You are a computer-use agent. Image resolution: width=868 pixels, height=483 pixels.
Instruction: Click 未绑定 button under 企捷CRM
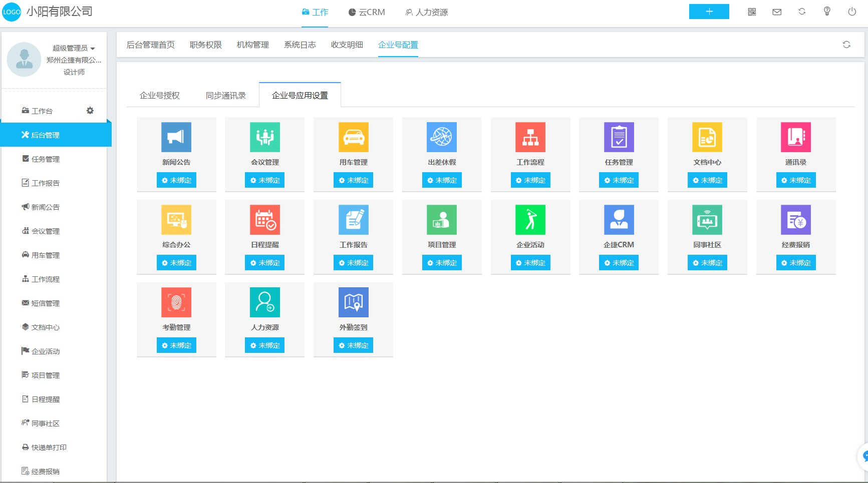(x=619, y=263)
